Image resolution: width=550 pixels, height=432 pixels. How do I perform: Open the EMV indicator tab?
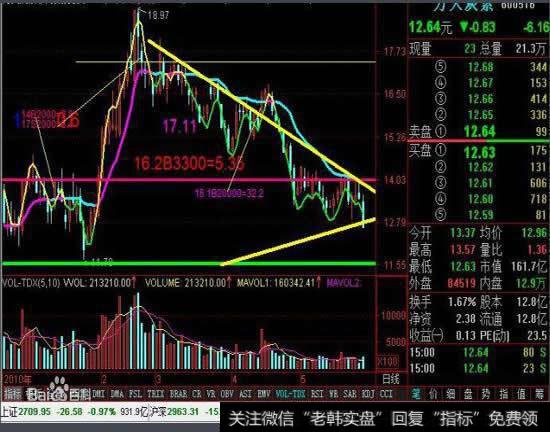(263, 394)
